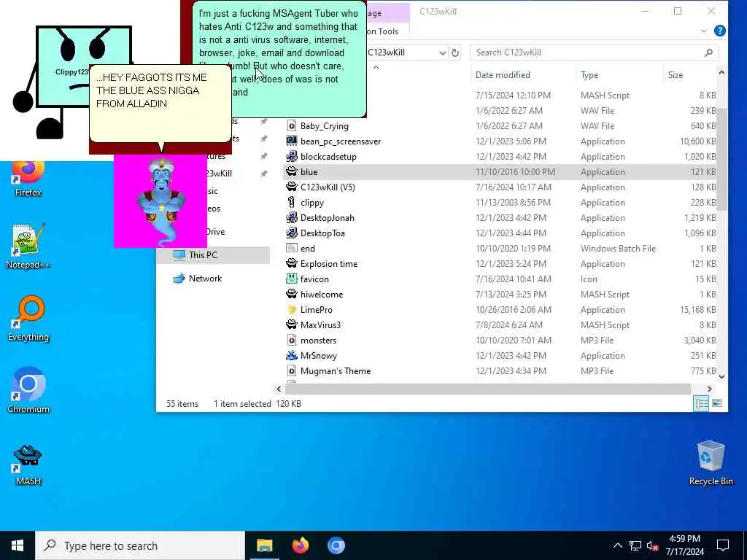The image size is (747, 560).
Task: Sort by Type column header
Action: (x=589, y=75)
